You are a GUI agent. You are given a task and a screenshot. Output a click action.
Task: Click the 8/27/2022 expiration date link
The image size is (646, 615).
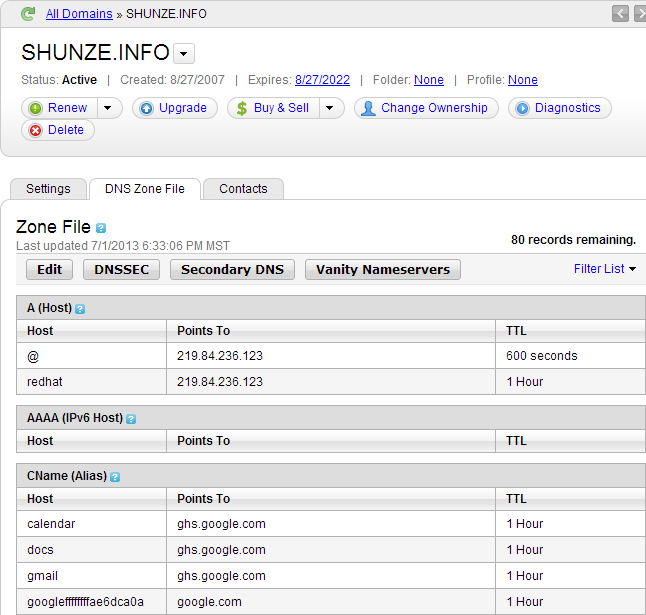point(321,80)
